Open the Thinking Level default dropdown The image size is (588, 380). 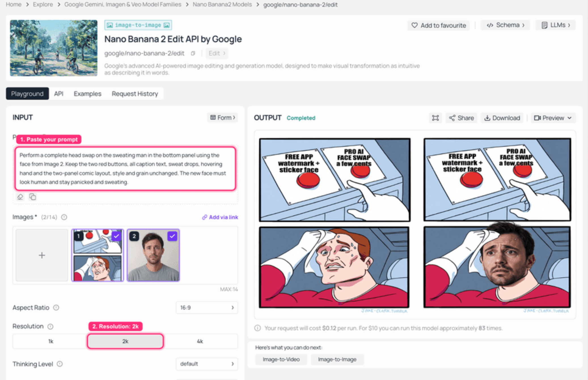point(207,364)
